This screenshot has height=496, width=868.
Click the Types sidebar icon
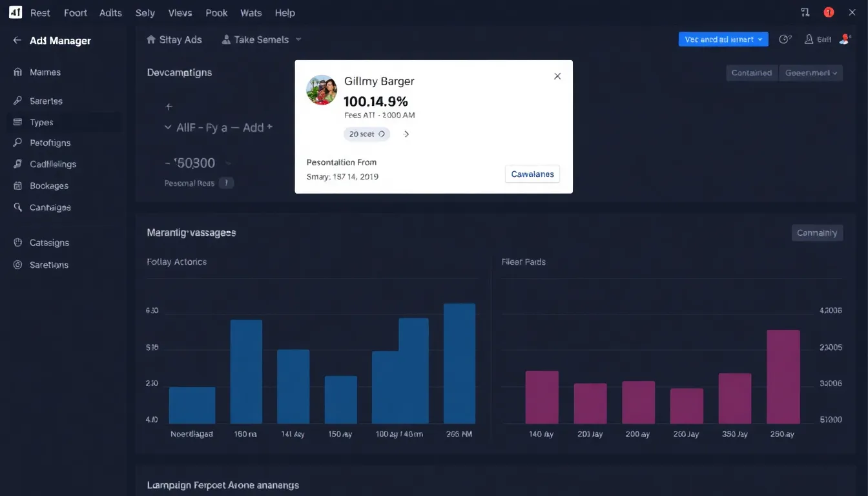(17, 122)
